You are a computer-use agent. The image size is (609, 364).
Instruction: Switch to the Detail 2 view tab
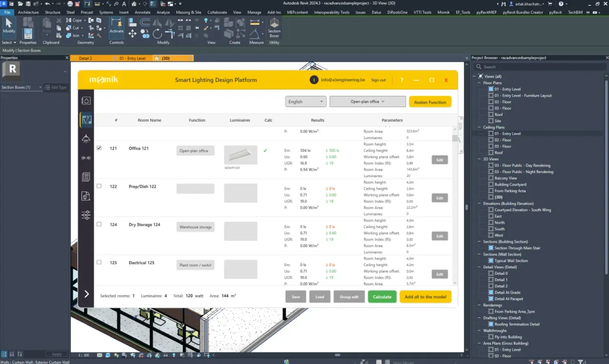coord(86,58)
